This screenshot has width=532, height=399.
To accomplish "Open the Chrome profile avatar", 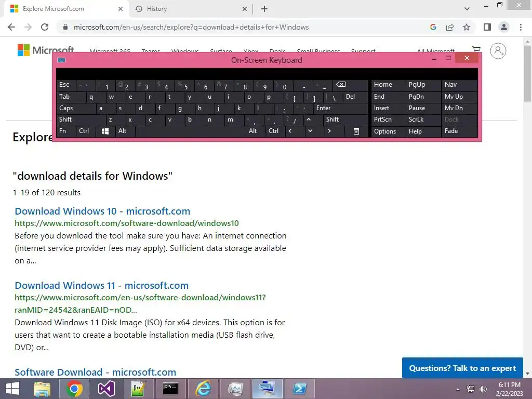I will click(x=504, y=27).
